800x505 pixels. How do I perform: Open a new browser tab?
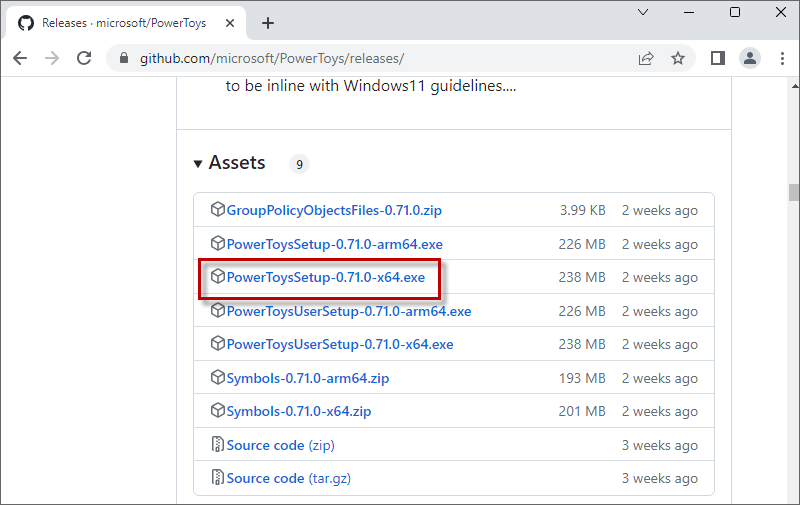268,23
